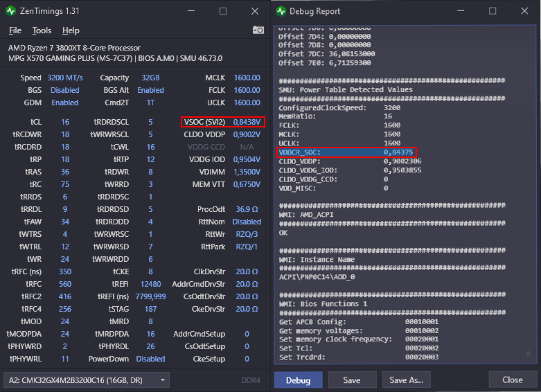This screenshot has width=541, height=392.
Task: Click the MemRatio line in Debug Report
Action: (335, 116)
